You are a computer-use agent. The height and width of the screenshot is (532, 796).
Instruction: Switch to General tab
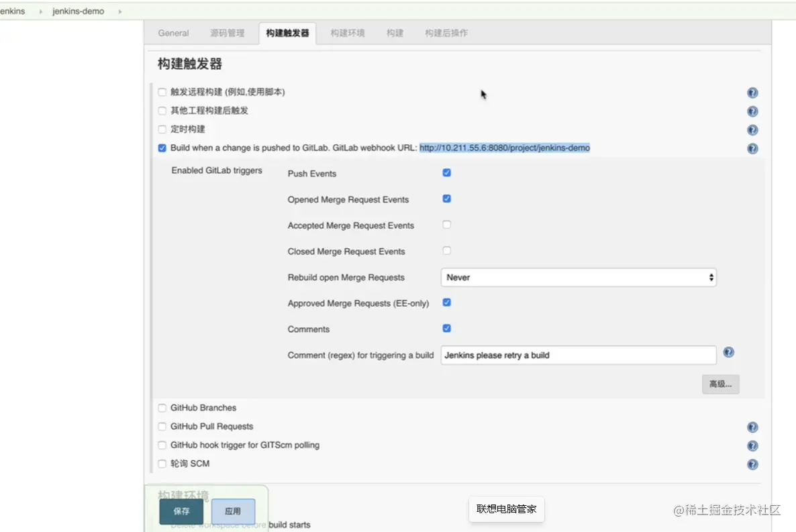(173, 33)
